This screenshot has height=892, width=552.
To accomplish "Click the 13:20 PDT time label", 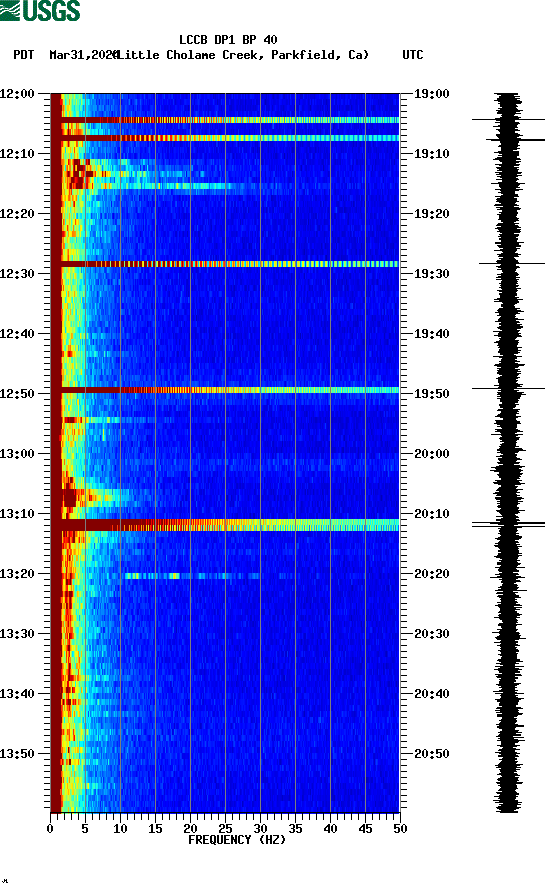I will click(x=17, y=574).
